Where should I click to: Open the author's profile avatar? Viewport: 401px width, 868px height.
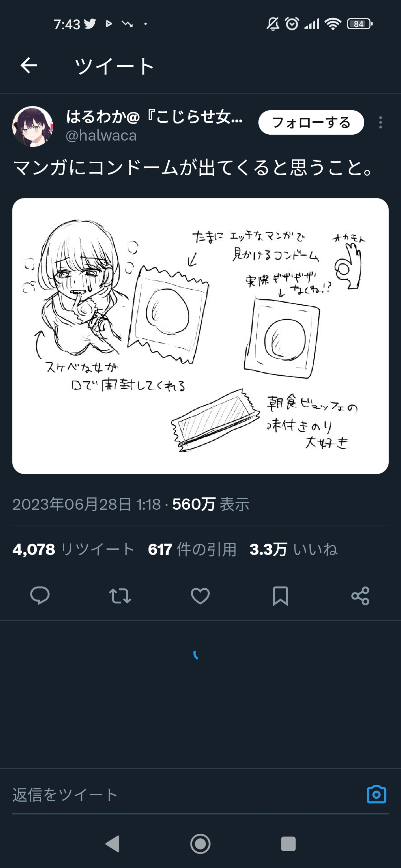(x=33, y=126)
